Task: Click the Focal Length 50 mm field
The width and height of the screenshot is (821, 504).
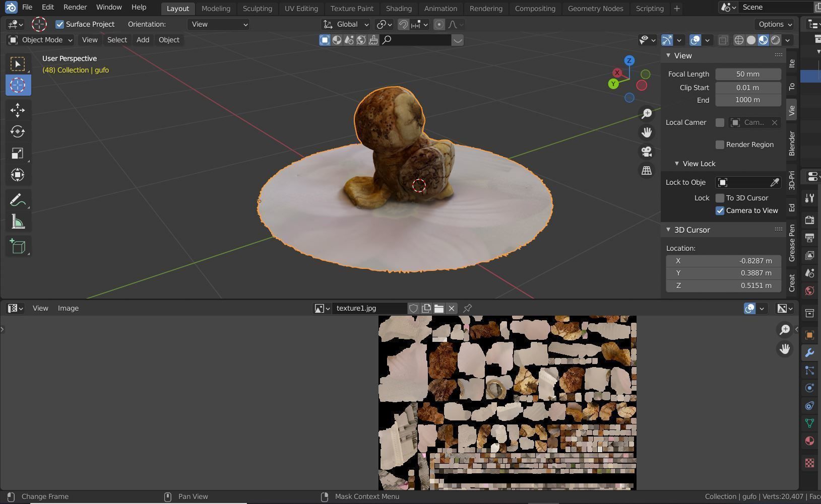Action: (748, 74)
